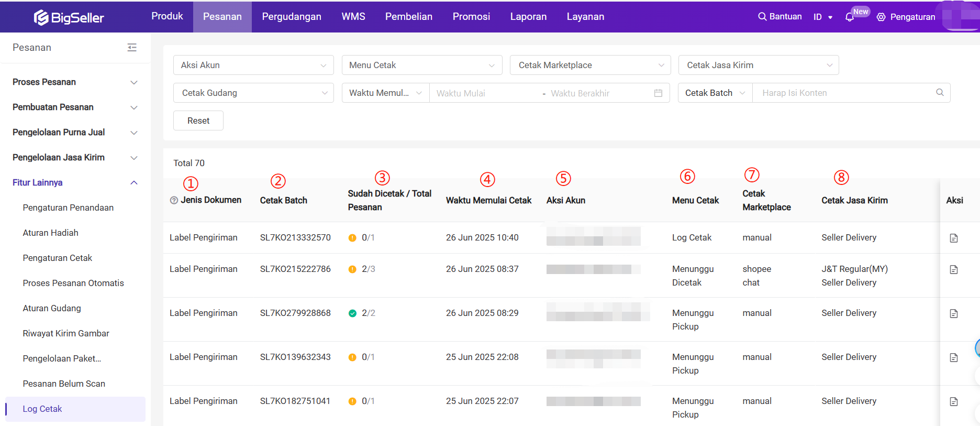Open the Layanan menu
The width and height of the screenshot is (980, 426).
[585, 17]
